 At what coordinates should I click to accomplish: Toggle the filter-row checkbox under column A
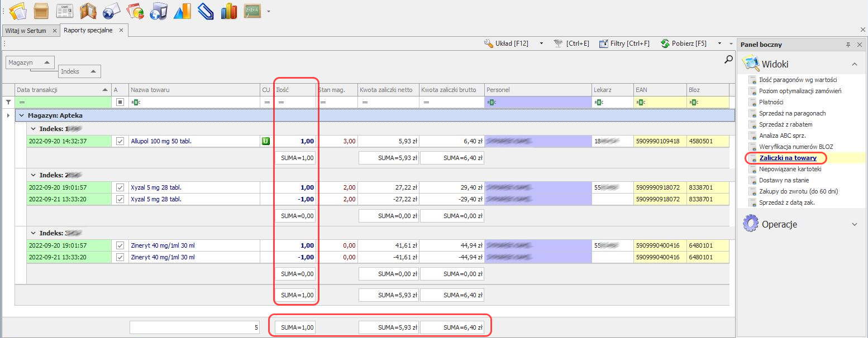[x=120, y=102]
